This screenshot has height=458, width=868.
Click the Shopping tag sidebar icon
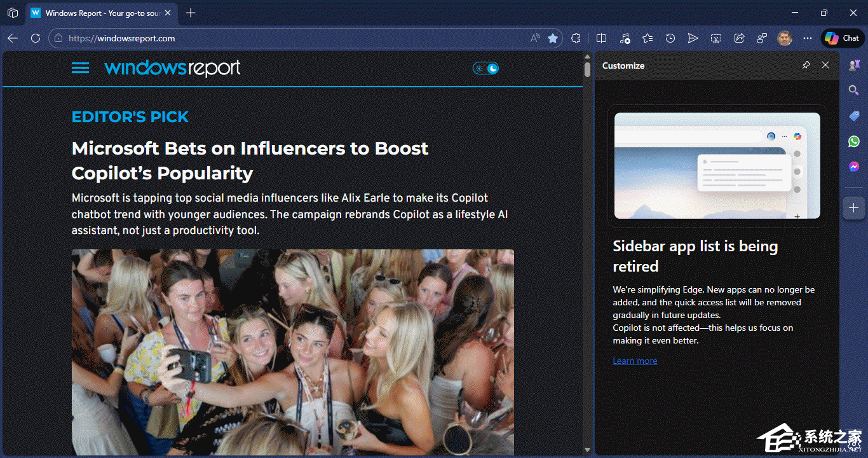pos(853,116)
